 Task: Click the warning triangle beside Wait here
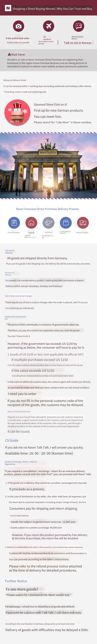[x=9, y=54]
